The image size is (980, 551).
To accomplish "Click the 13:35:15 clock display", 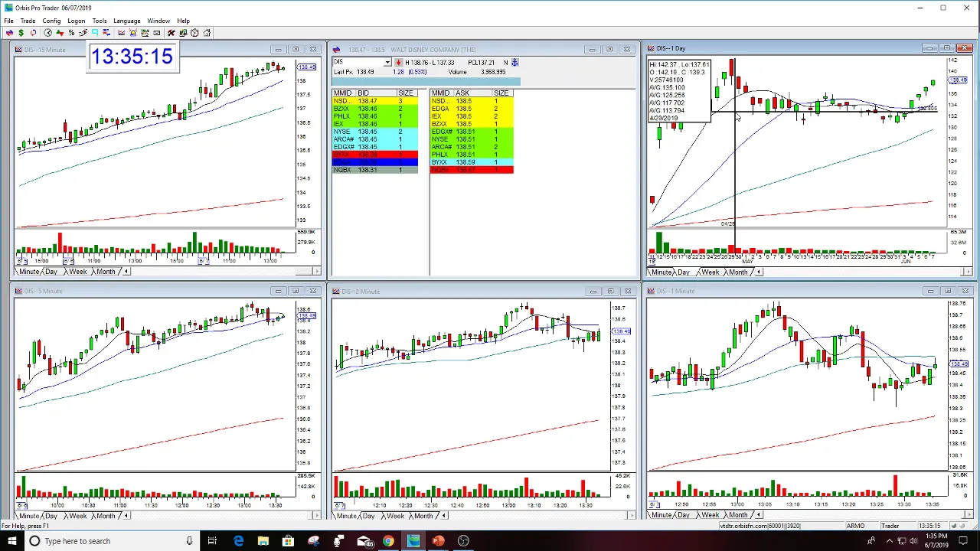I will tap(132, 57).
